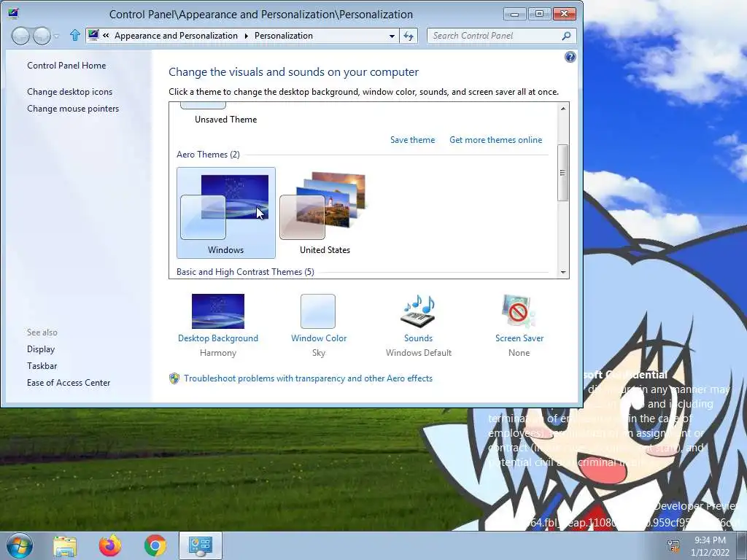Expand the breadcrumb arrow after Appearance and Personalization

[247, 36]
